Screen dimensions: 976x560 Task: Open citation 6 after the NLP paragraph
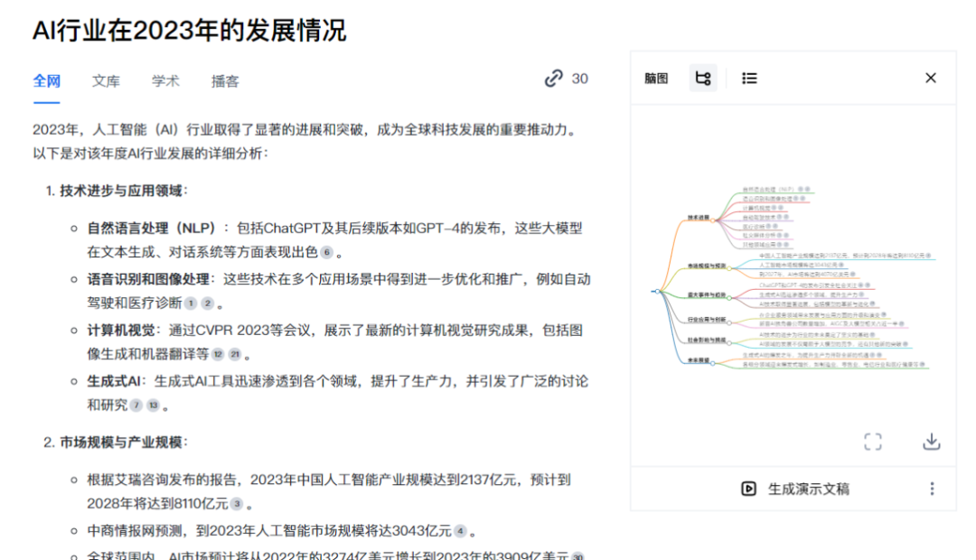[x=326, y=253]
